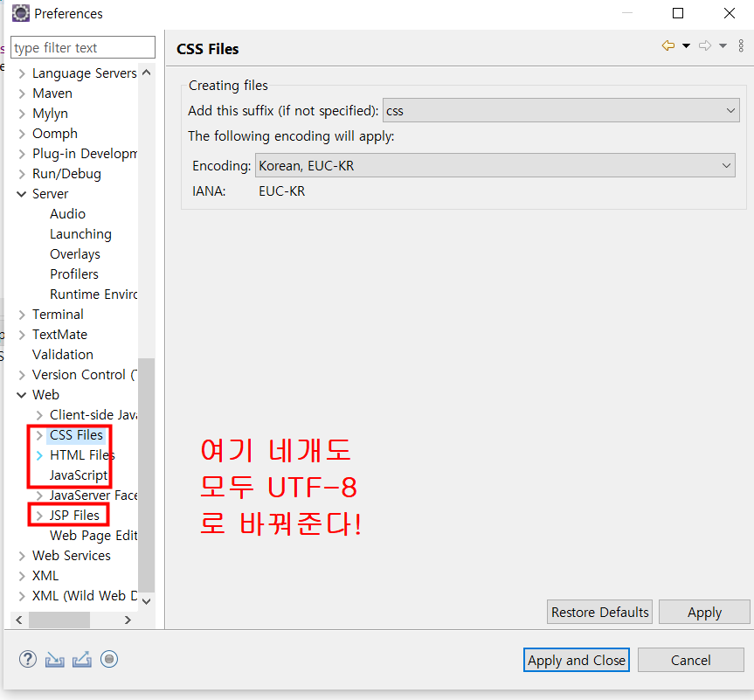Expand the Plug-in Development node

22,154
